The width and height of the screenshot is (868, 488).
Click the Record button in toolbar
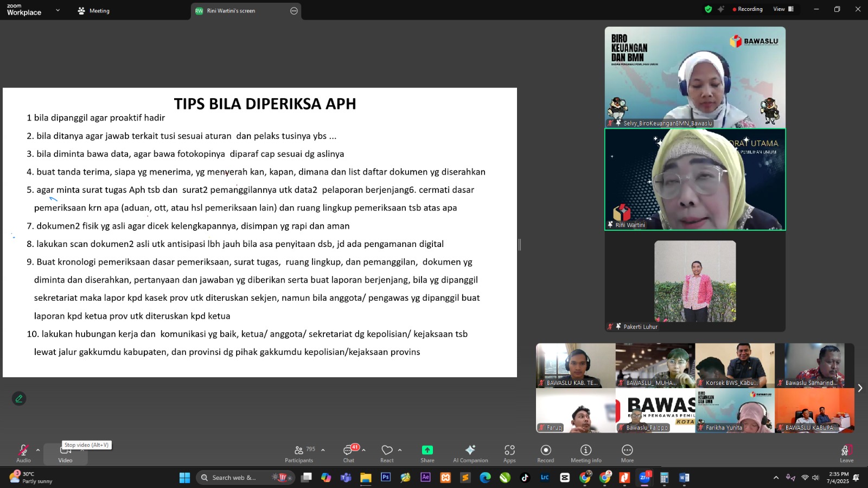(x=546, y=454)
